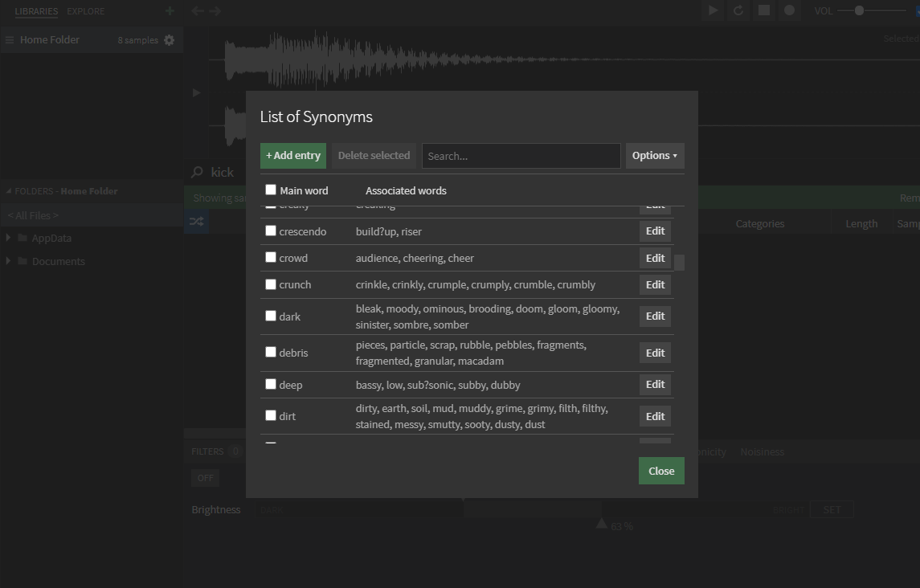Click the Delete selected button

374,156
